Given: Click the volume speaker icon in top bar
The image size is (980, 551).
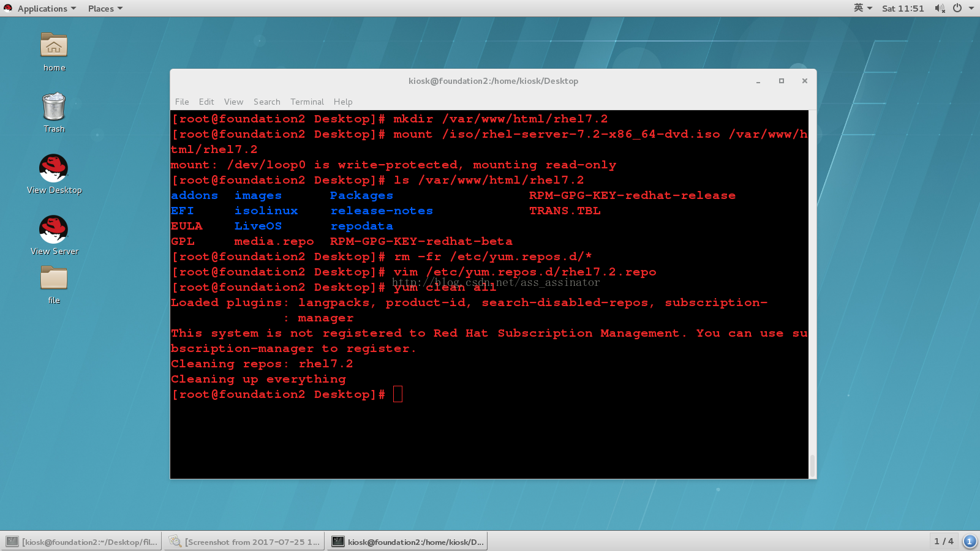Looking at the screenshot, I should [940, 9].
